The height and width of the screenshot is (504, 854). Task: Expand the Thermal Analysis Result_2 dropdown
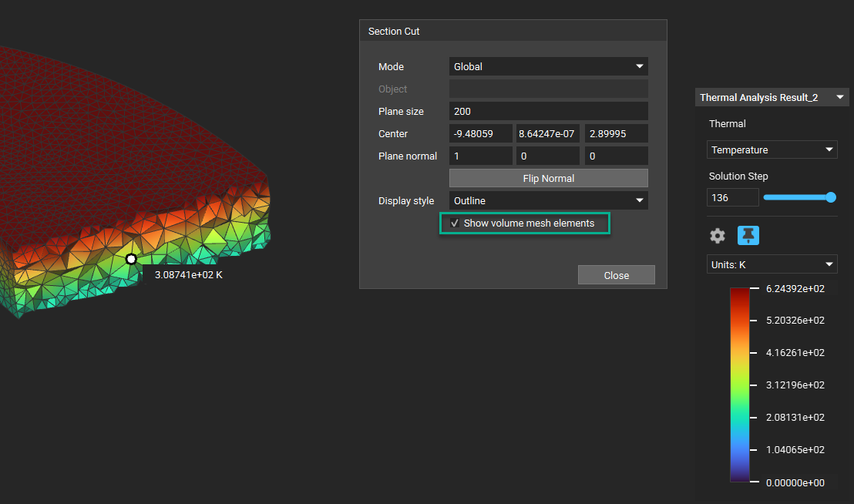(772, 97)
